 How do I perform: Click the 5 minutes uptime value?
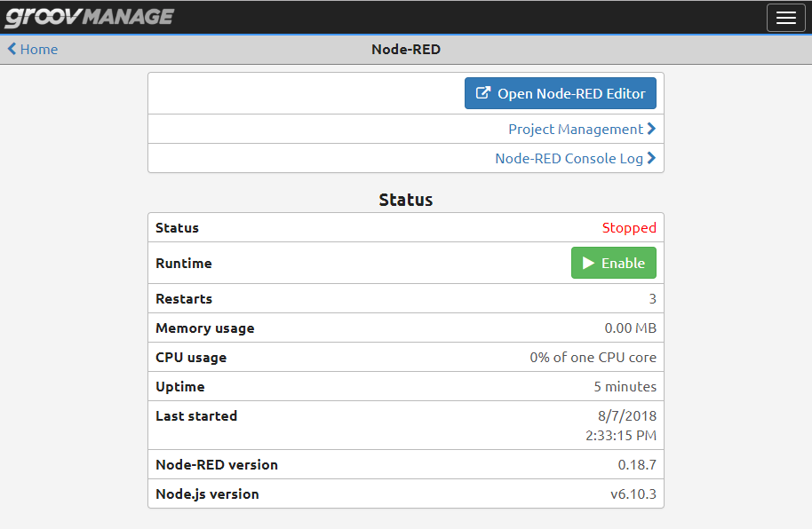coord(625,387)
